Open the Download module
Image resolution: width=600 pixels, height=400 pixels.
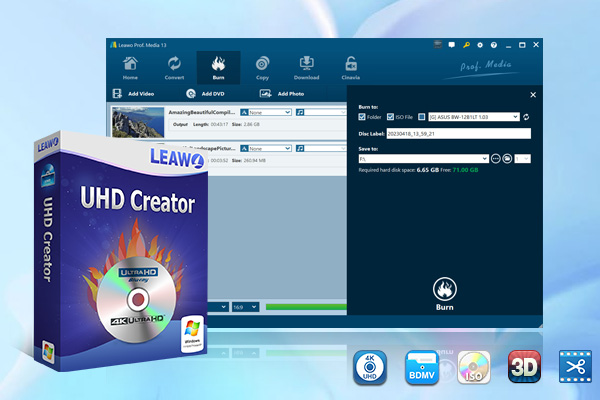pyautogui.click(x=307, y=68)
